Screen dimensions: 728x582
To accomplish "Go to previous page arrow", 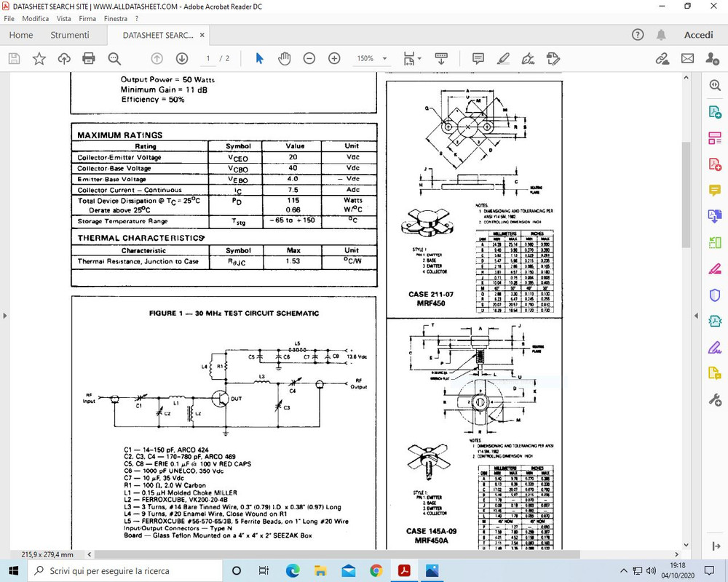I will pyautogui.click(x=157, y=58).
